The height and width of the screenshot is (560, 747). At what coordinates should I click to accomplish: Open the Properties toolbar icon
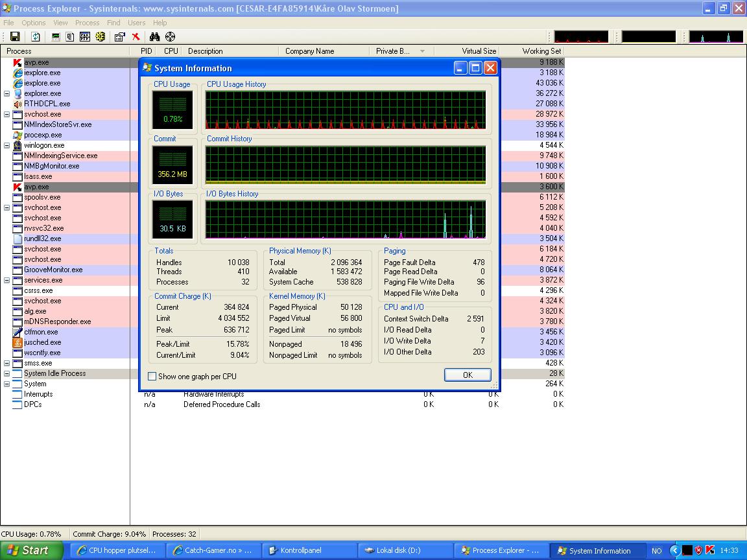[x=119, y=37]
